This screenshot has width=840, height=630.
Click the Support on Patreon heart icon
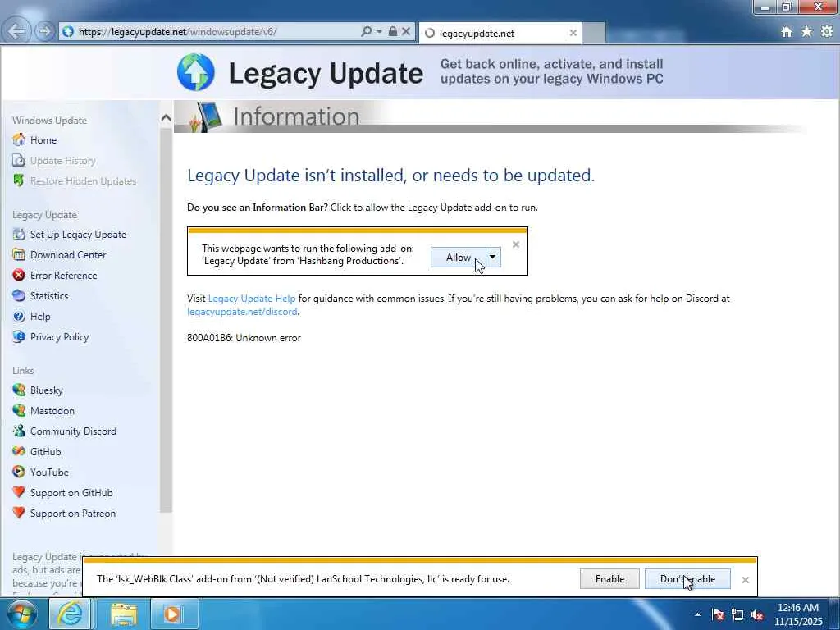click(19, 513)
